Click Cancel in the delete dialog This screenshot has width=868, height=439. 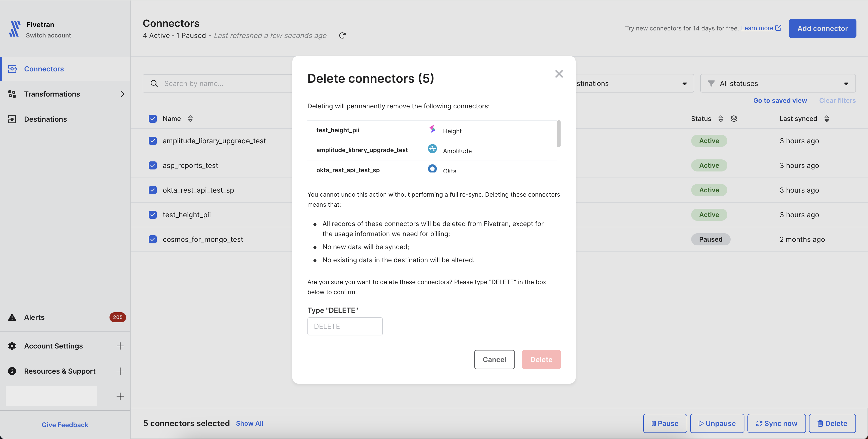tap(494, 359)
